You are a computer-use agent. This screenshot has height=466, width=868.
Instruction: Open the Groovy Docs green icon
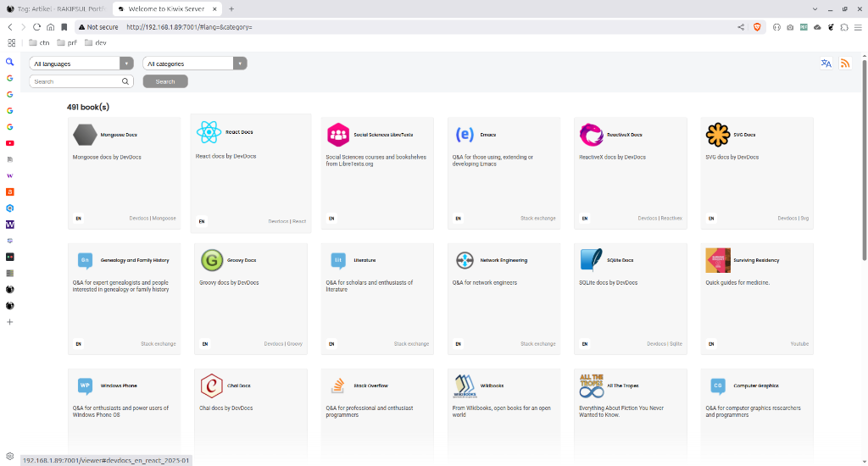coord(211,260)
